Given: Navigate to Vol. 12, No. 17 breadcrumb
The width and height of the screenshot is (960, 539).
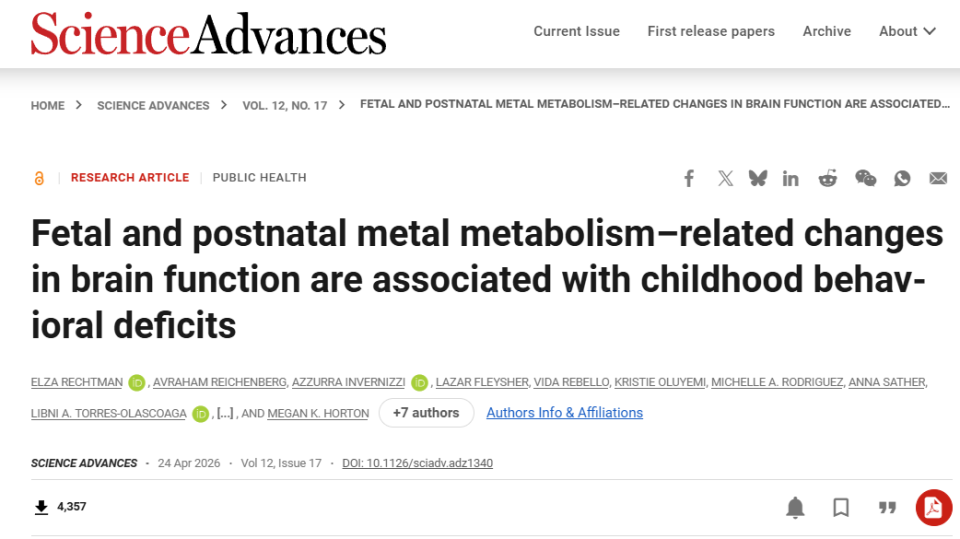Looking at the screenshot, I should pos(285,105).
